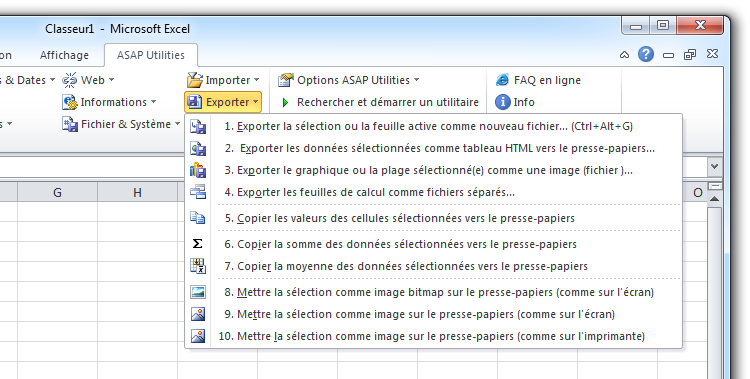Collapse the Exporter dropdown arrow
Image resolution: width=750 pixels, height=379 pixels.
(255, 102)
